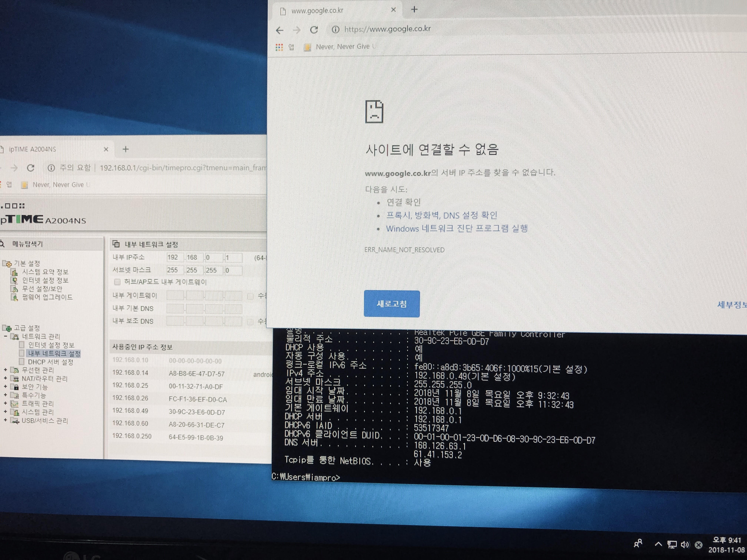Click the ipTIME address bar showing 192.168.0.1
The image size is (747, 560).
(183, 168)
